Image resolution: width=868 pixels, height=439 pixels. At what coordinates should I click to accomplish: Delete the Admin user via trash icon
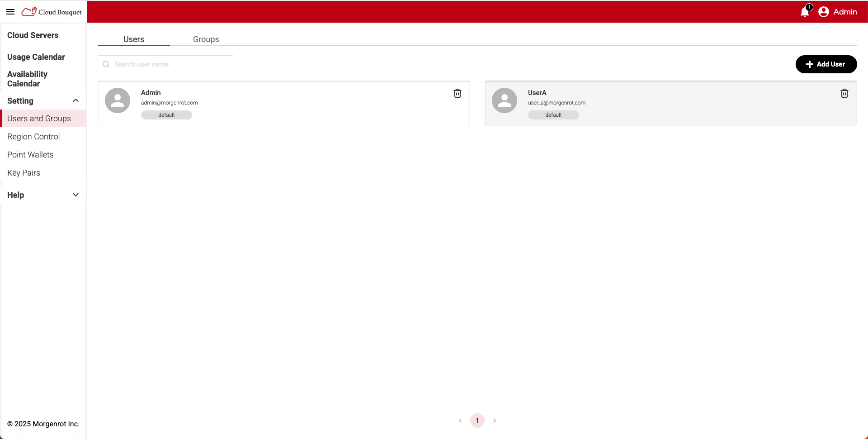click(458, 93)
